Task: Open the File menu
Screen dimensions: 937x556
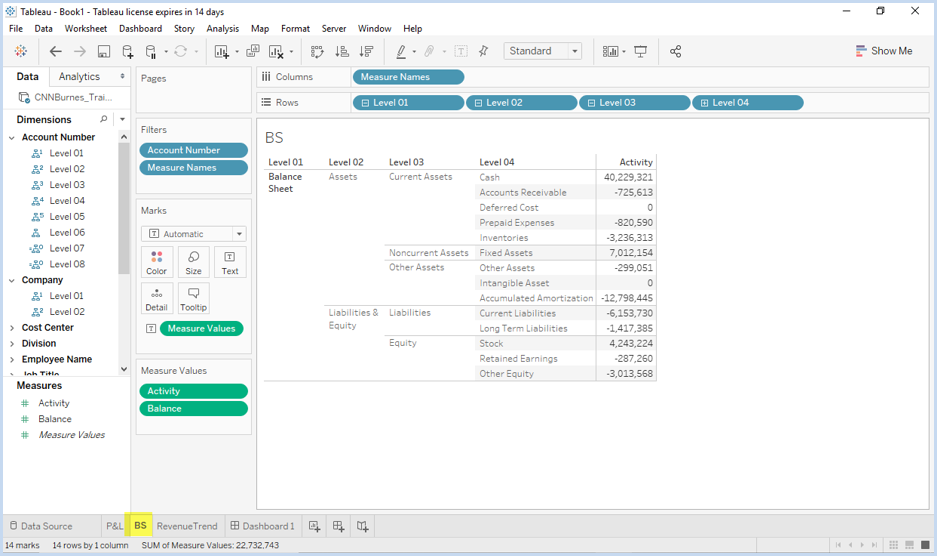Action: tap(16, 29)
